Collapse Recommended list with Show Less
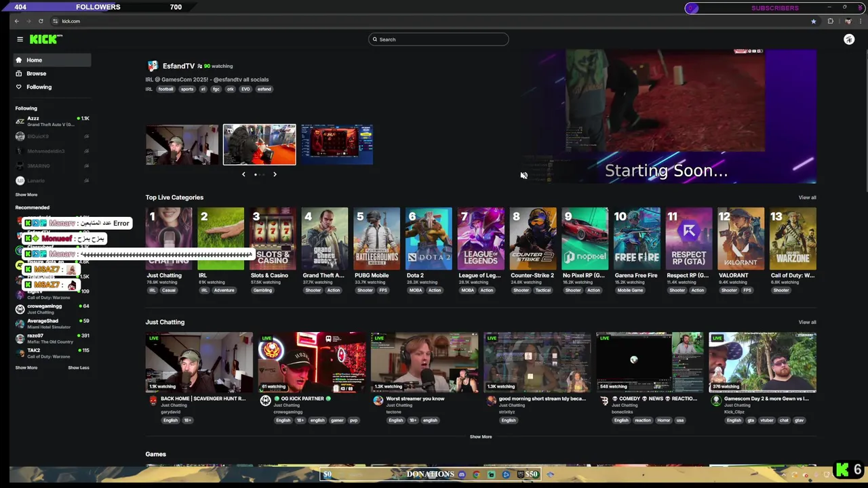The height and width of the screenshot is (488, 868). click(79, 367)
